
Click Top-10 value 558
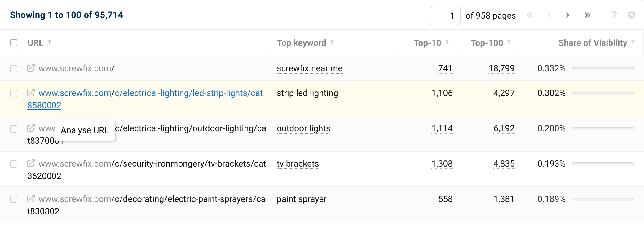pyautogui.click(x=445, y=199)
